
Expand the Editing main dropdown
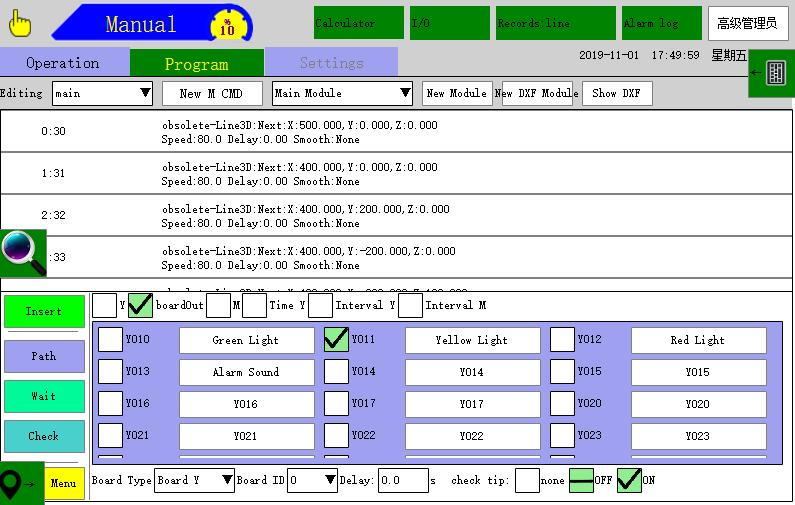point(102,93)
